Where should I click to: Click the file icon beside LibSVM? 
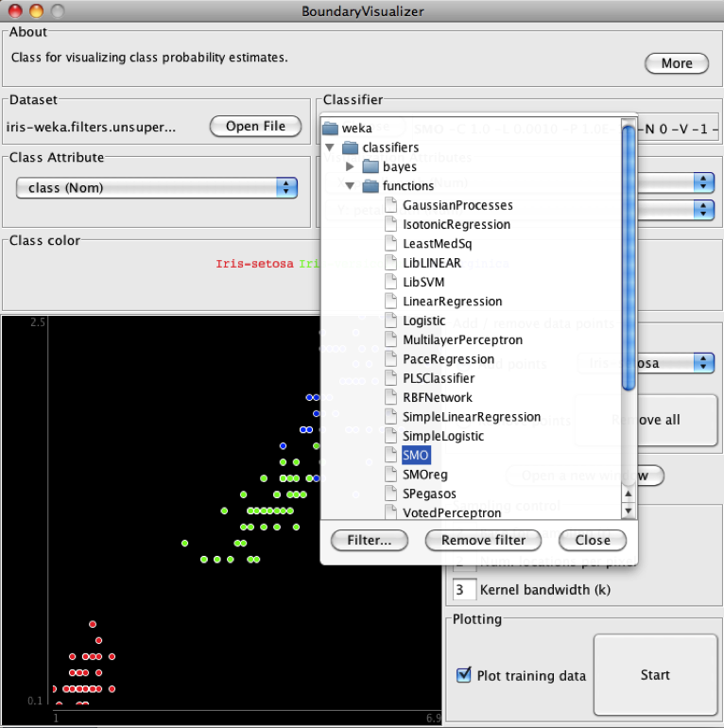click(x=392, y=283)
